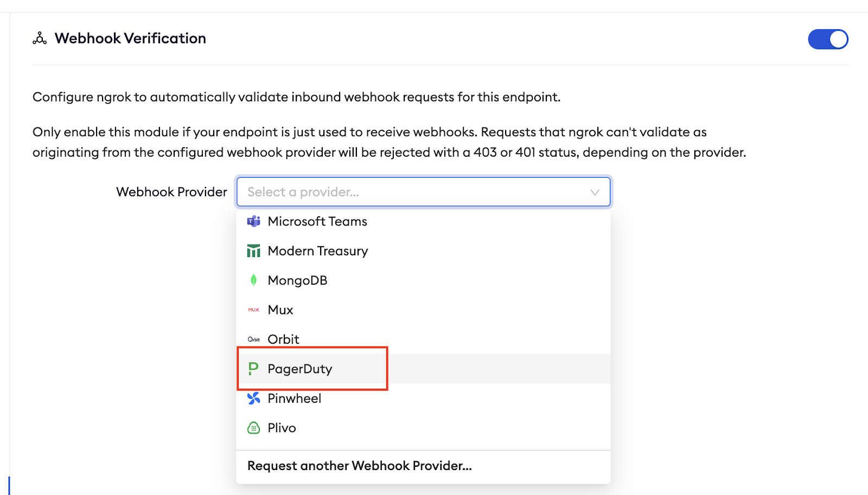Screen dimensions: 868x495
Task: Click Request another Webhook Provider link
Action: [x=359, y=466]
